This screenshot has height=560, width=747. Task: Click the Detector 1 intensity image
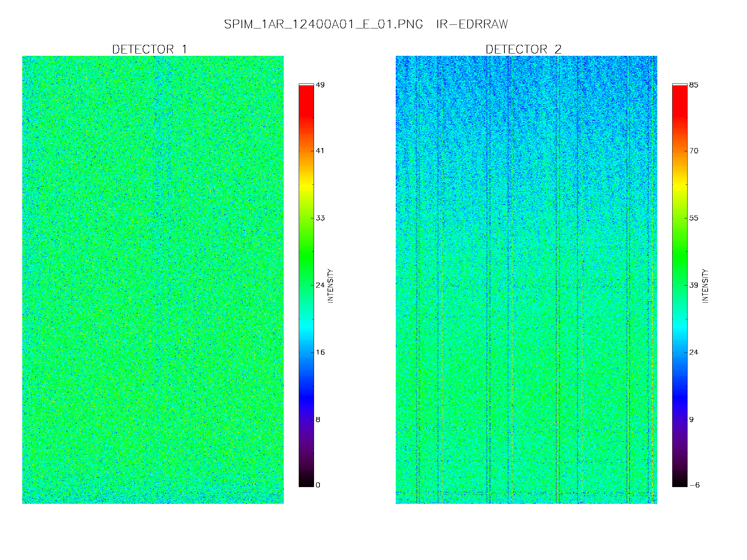[153, 280]
